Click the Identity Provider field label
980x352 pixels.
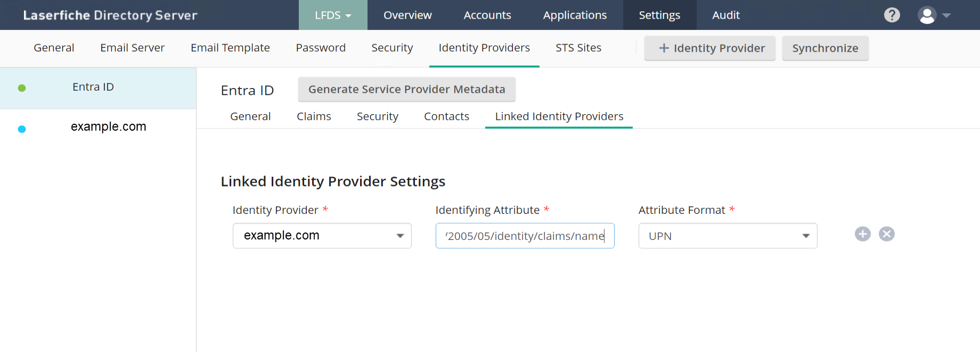(275, 210)
